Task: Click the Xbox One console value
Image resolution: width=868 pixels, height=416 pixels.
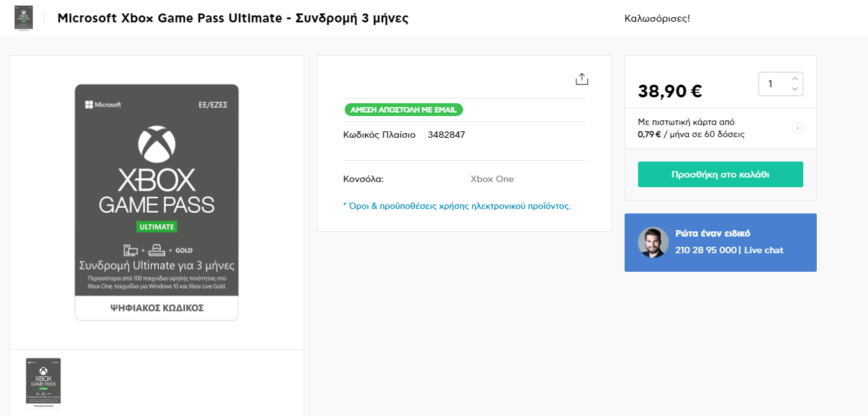Action: (492, 179)
